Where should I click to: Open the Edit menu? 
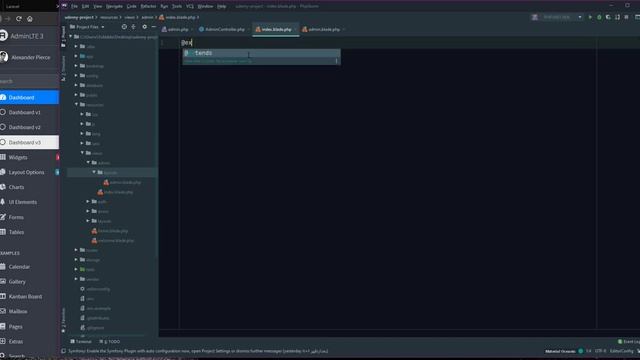pos(85,6)
